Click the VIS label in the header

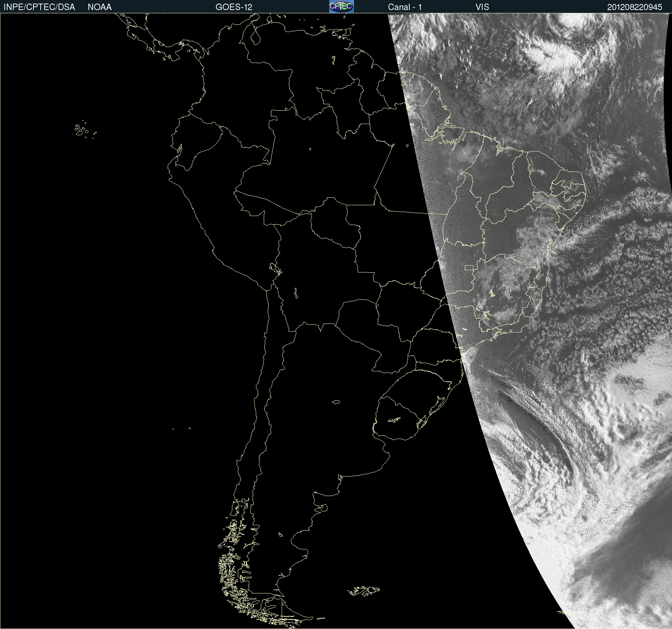click(482, 7)
